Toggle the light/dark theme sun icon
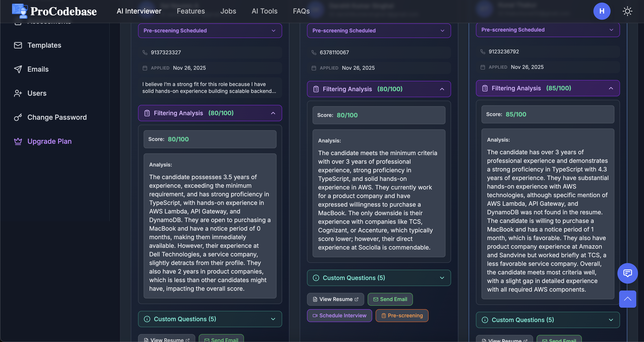The height and width of the screenshot is (342, 644). [x=627, y=11]
